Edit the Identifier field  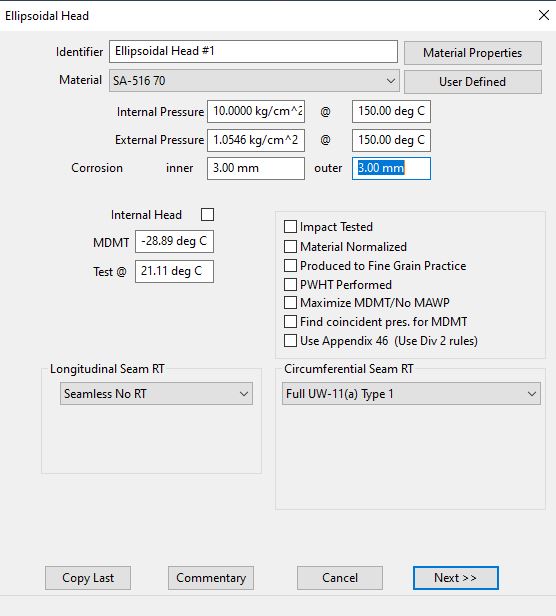253,51
